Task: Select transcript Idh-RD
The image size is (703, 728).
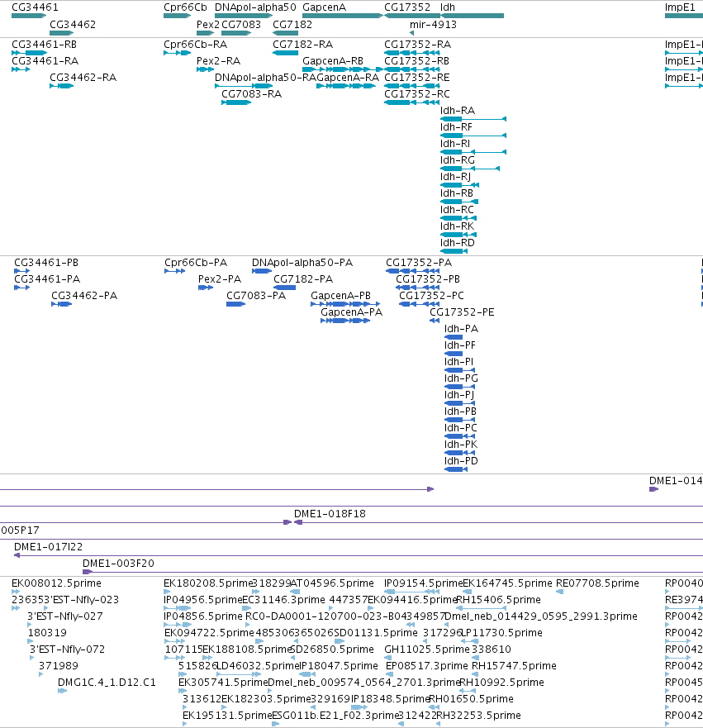Action: (454, 251)
